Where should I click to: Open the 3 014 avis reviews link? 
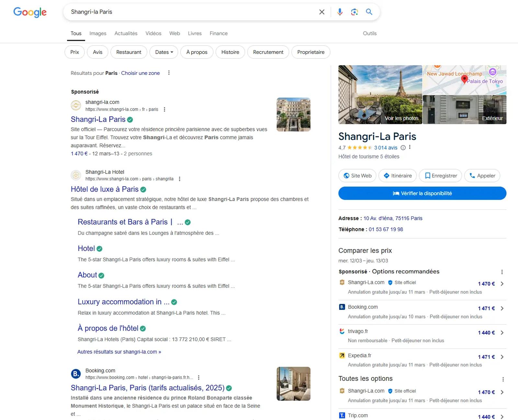(x=386, y=148)
